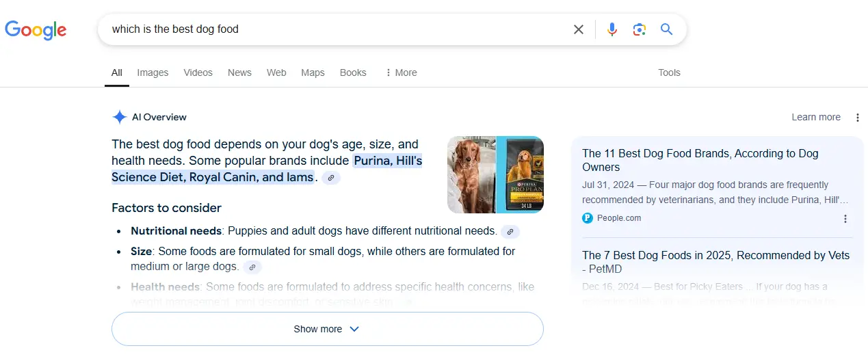
Task: Click the source link icon after Iams
Action: tap(331, 178)
